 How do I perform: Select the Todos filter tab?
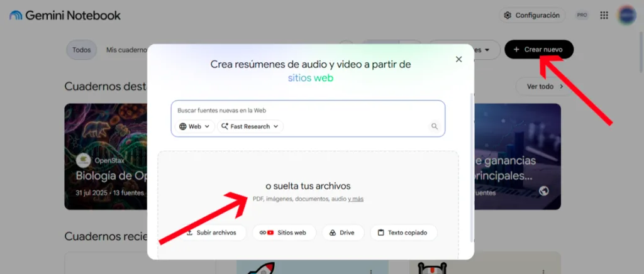(x=81, y=50)
